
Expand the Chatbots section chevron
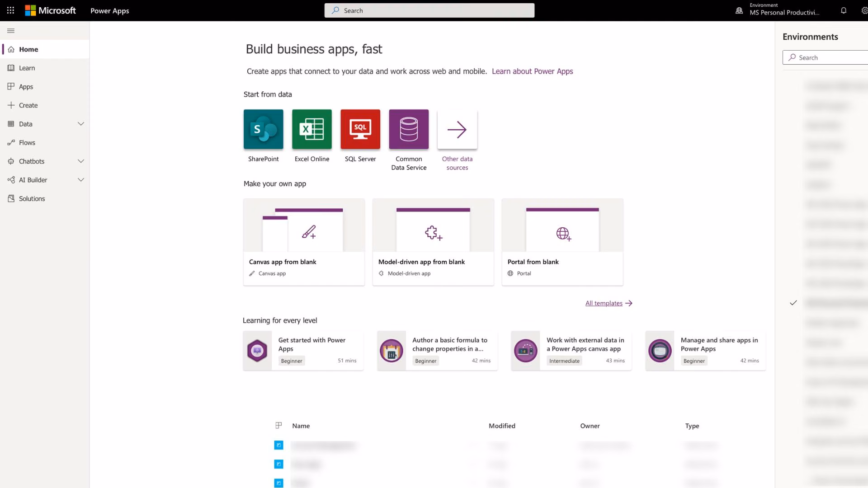[x=81, y=161]
